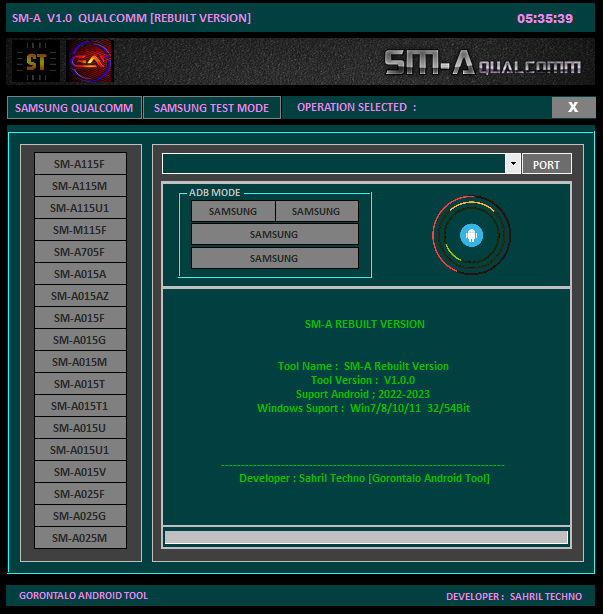
Task: Select device SM-A015U
Action: (x=80, y=428)
